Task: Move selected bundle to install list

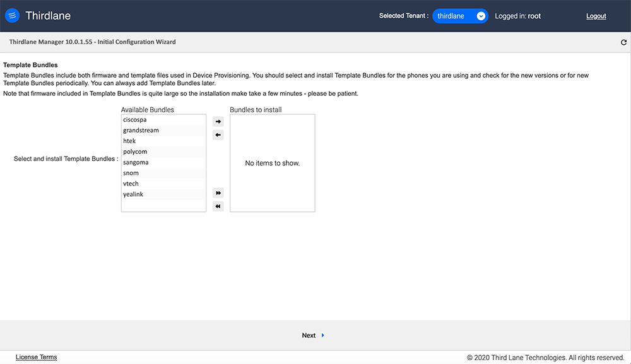Action: tap(218, 122)
